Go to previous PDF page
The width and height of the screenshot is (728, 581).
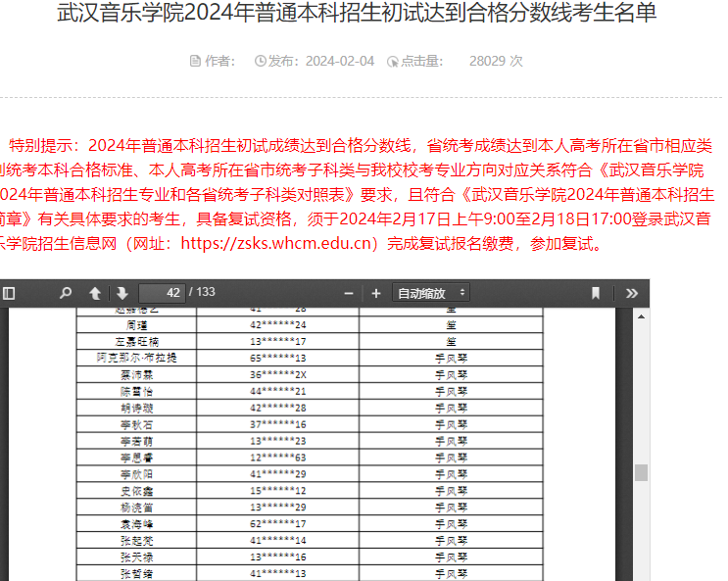point(95,293)
